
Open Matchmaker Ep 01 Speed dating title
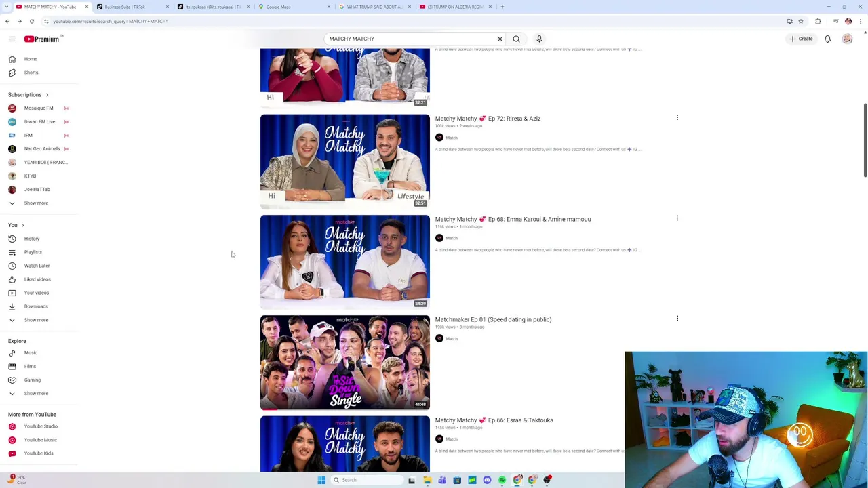pyautogui.click(x=493, y=319)
